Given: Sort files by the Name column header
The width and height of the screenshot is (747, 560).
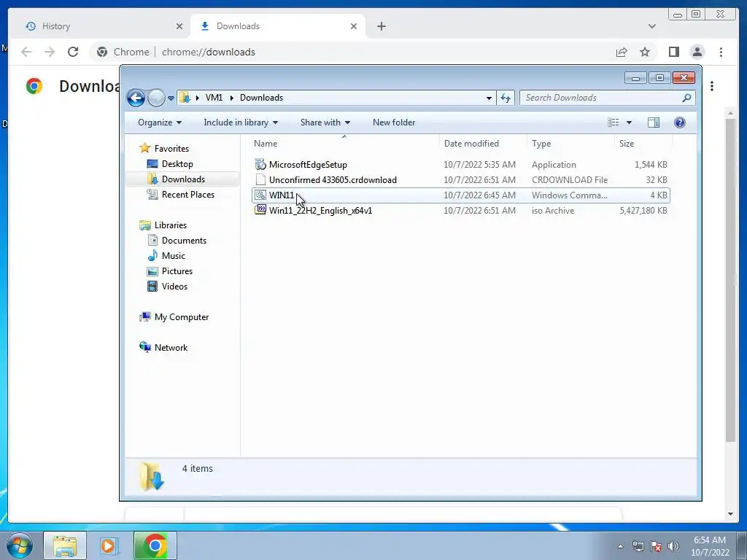Looking at the screenshot, I should point(344,144).
